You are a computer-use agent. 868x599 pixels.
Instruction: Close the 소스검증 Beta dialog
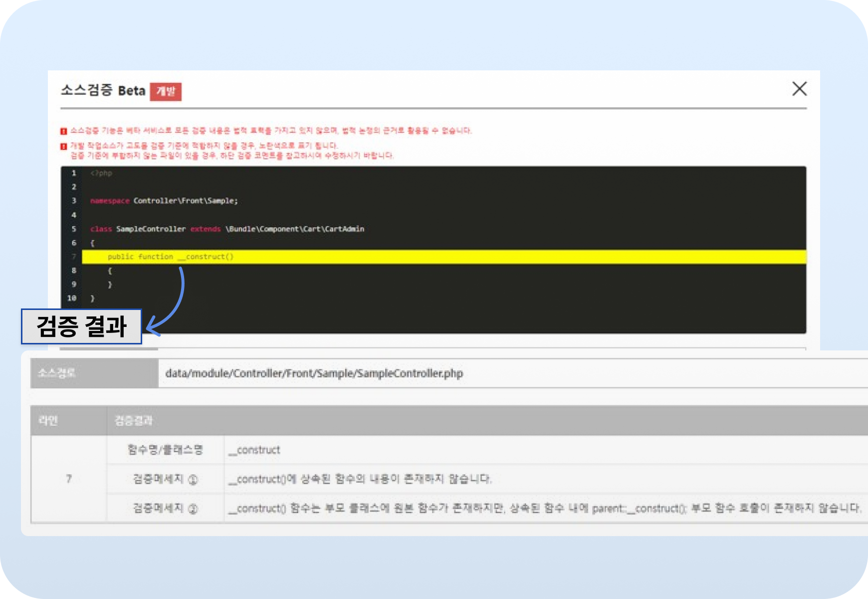(x=799, y=89)
